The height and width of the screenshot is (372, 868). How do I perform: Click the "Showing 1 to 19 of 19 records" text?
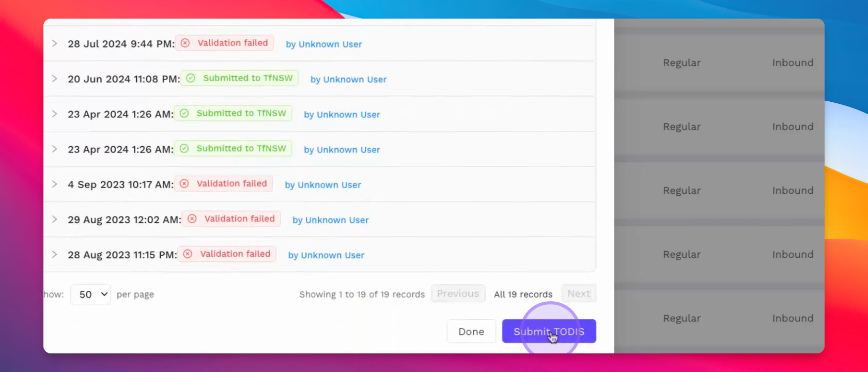pos(362,295)
